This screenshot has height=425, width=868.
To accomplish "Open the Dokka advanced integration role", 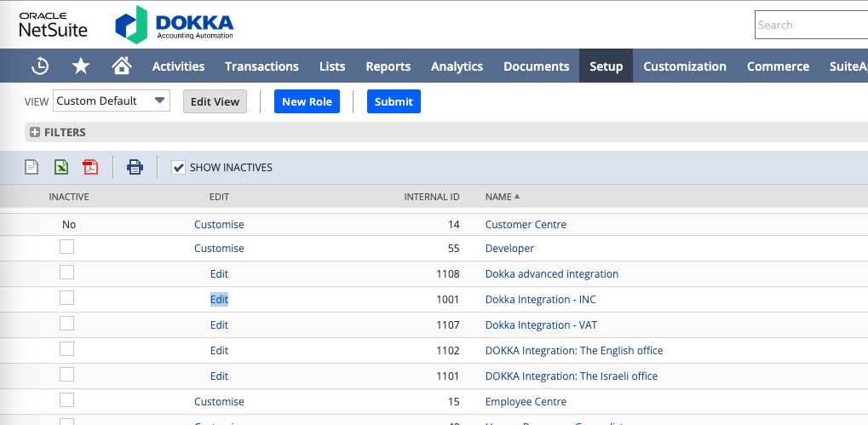I will coord(552,274).
